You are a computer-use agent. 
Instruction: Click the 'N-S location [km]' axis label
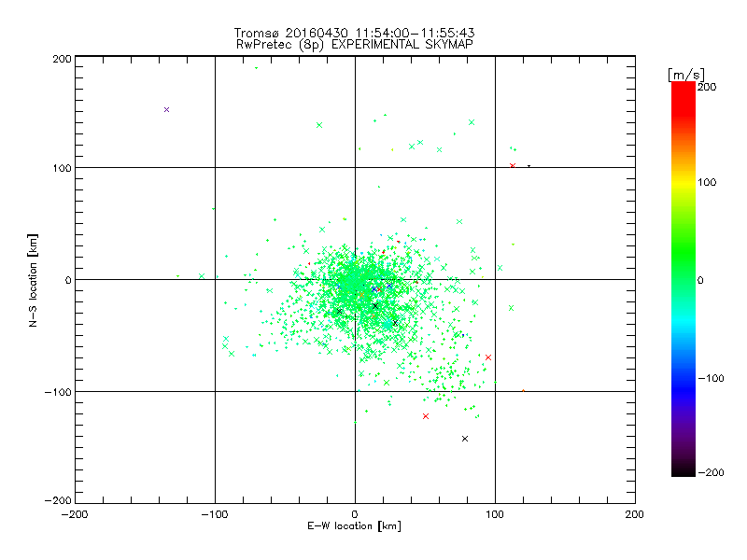[33, 280]
